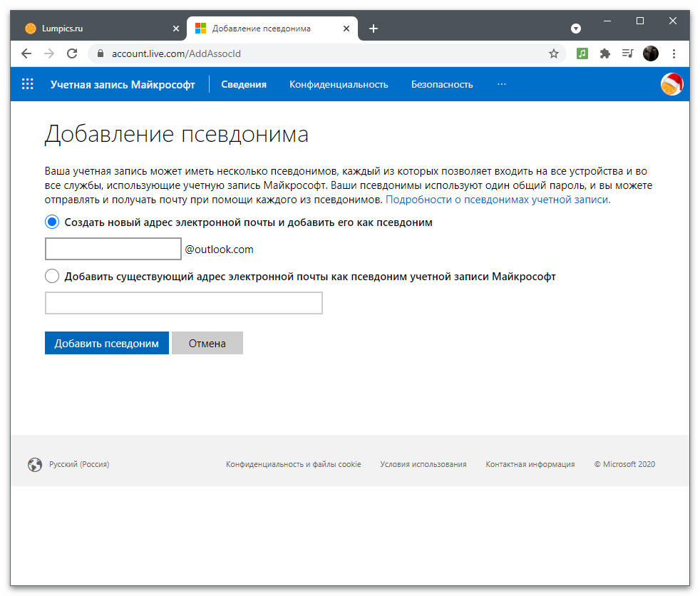Click the @outlook.com domain text
Image resolution: width=700 pixels, height=596 pixels.
pos(220,249)
